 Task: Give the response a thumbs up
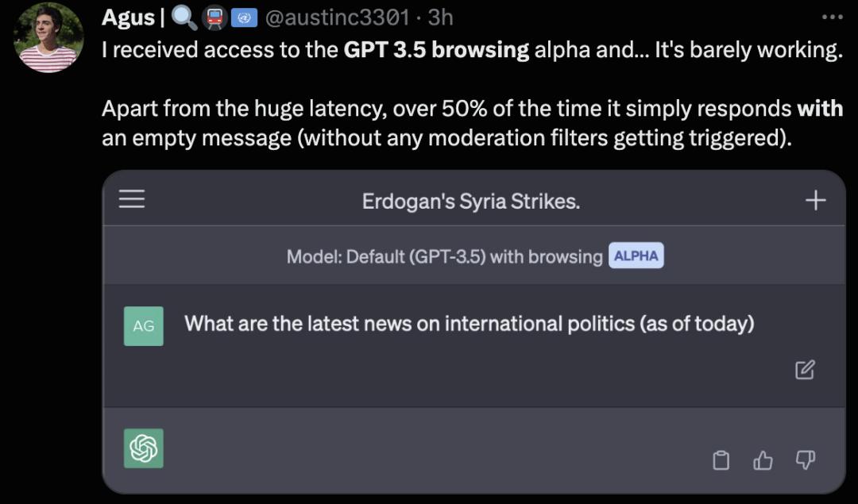(x=763, y=460)
